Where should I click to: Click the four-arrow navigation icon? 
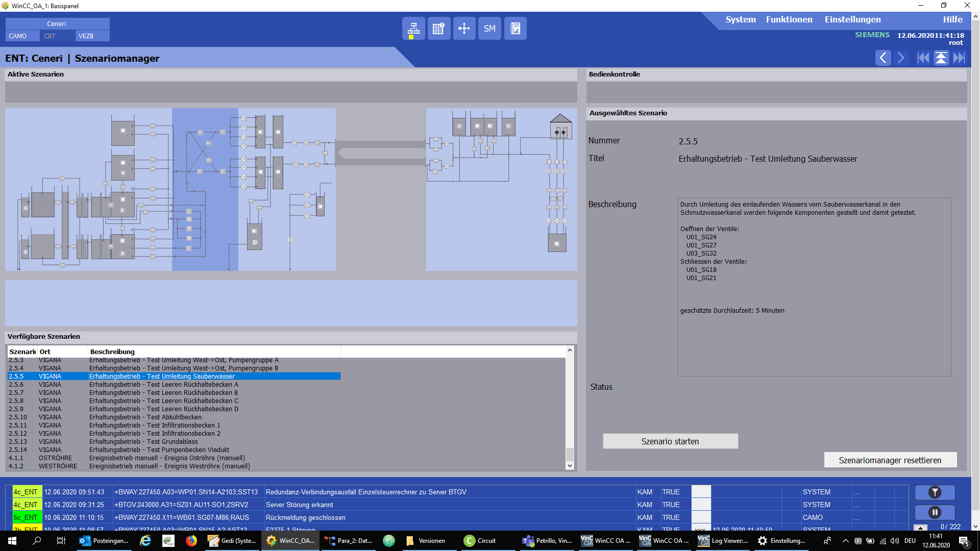click(x=464, y=29)
